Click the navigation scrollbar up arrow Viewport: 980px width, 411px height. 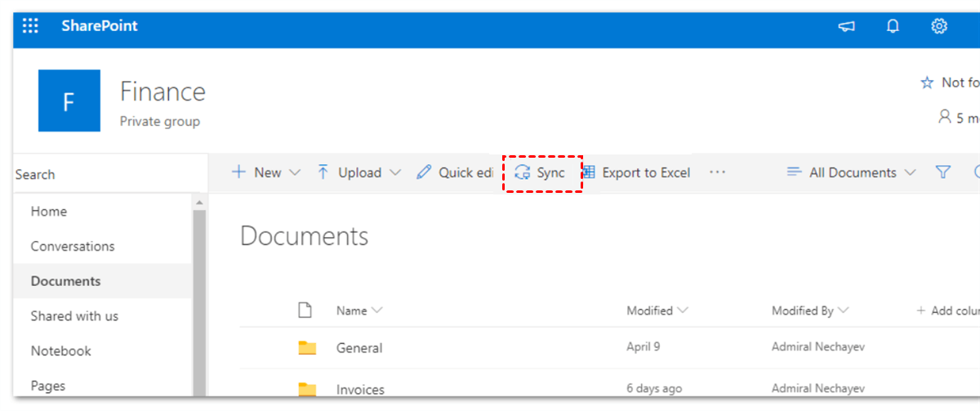[x=198, y=201]
